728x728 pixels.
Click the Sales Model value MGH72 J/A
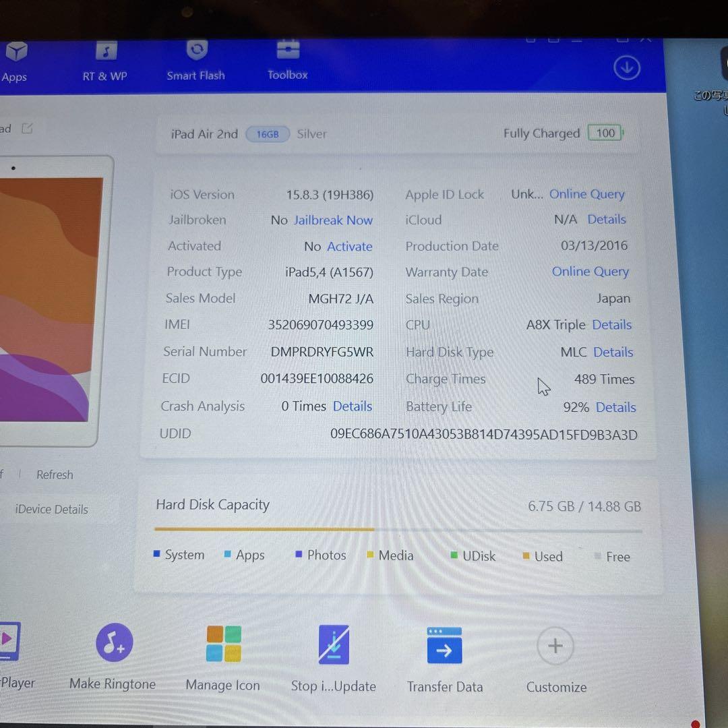[x=341, y=299]
